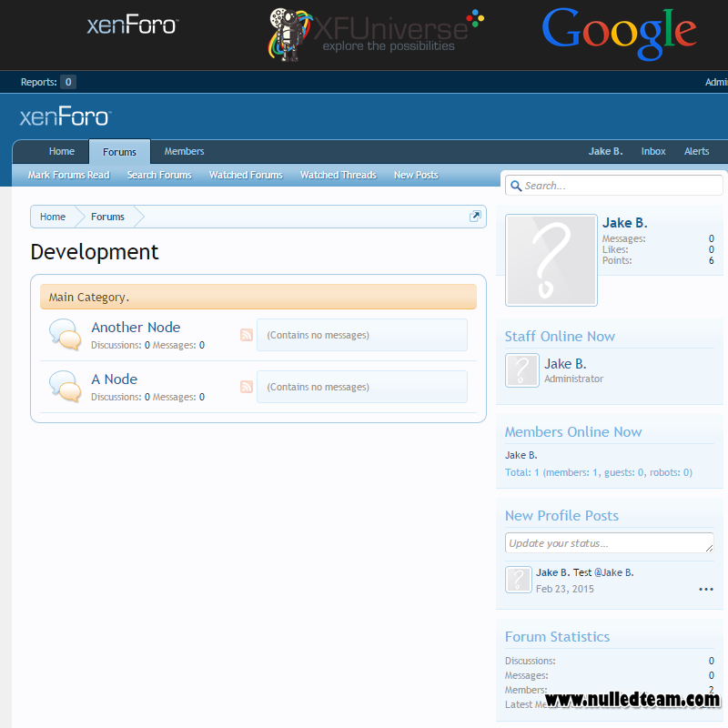
Task: Click the Members Online Now heading
Action: (x=573, y=431)
